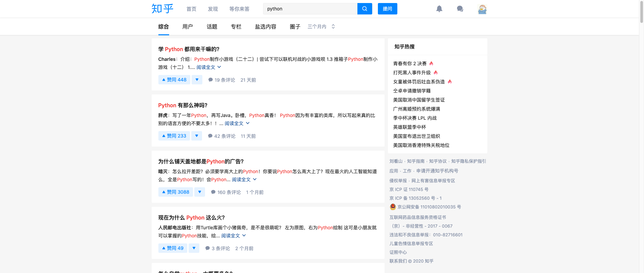Viewport: 644px width, 273px height.
Task: Switch to the 圈子 tab
Action: pyautogui.click(x=295, y=27)
